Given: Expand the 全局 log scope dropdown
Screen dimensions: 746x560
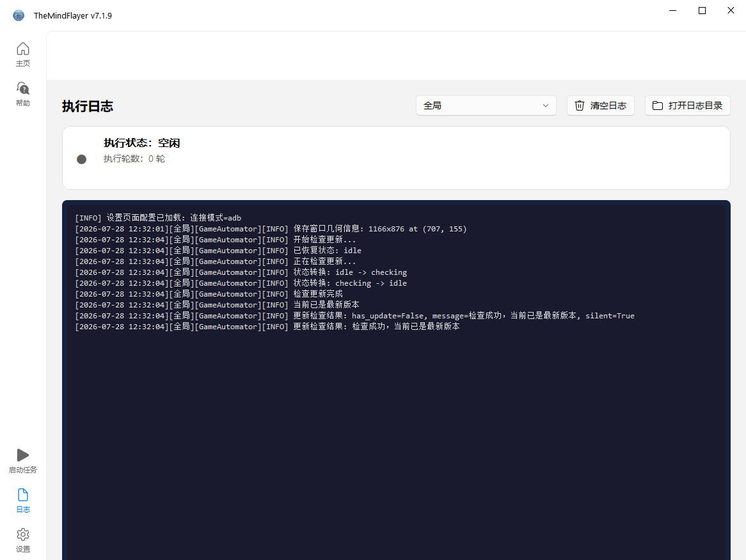Looking at the screenshot, I should (x=486, y=105).
